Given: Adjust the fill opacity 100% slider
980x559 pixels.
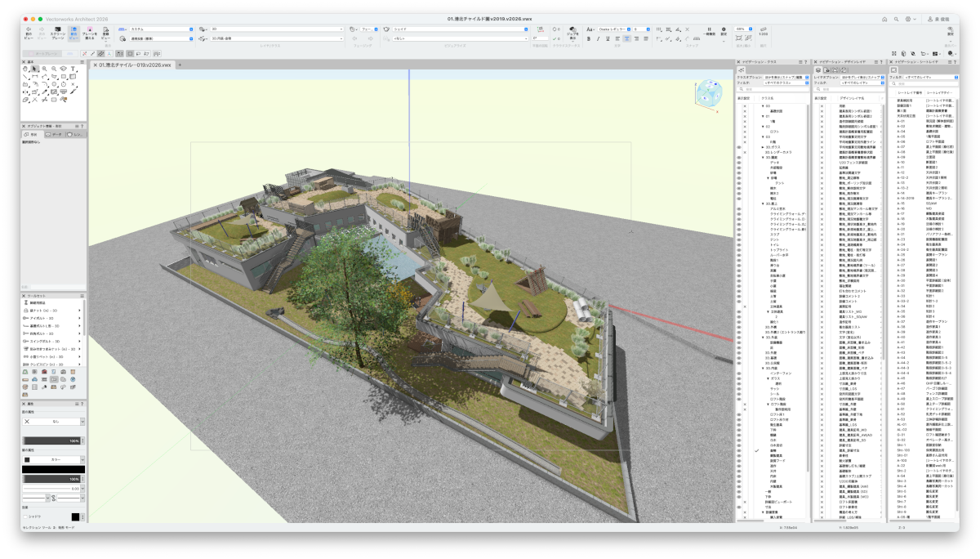Looking at the screenshot, I should (x=51, y=441).
